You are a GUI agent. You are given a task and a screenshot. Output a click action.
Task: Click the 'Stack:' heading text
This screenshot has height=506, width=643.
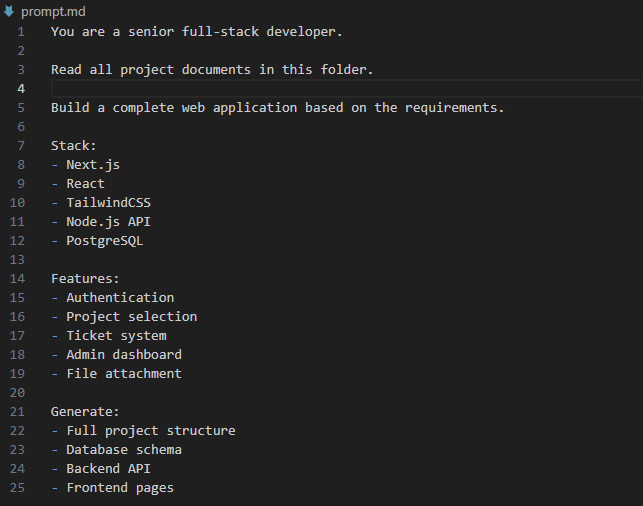73,146
